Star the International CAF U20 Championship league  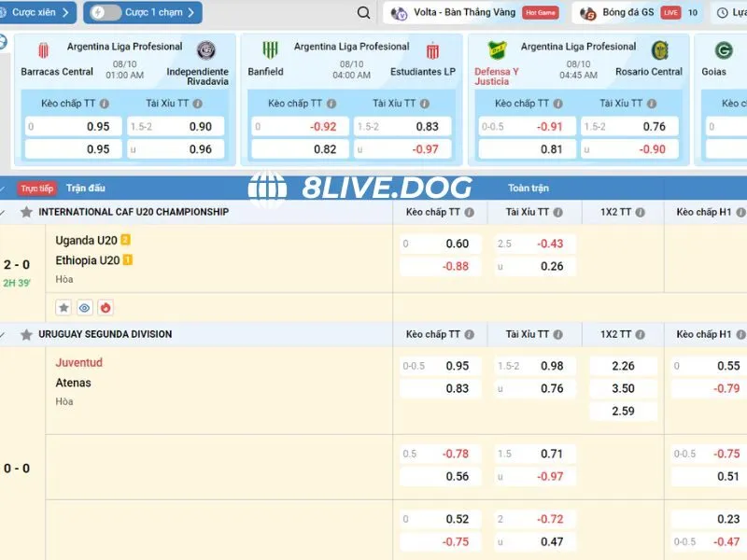tap(26, 212)
